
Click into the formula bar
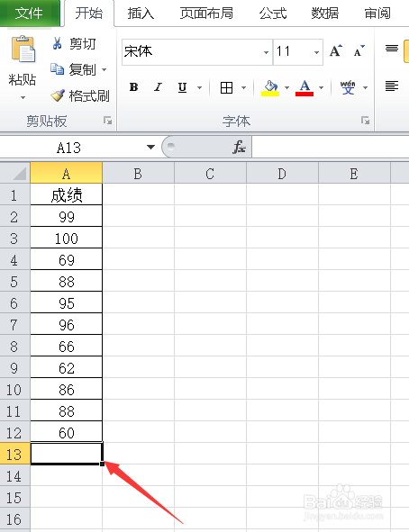click(x=331, y=147)
